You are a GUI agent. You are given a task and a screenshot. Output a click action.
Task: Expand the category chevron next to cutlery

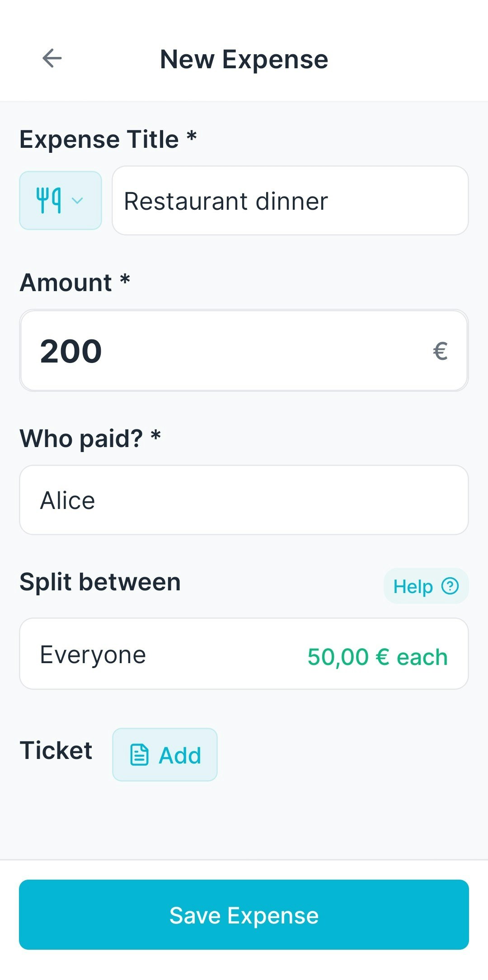pyautogui.click(x=77, y=200)
